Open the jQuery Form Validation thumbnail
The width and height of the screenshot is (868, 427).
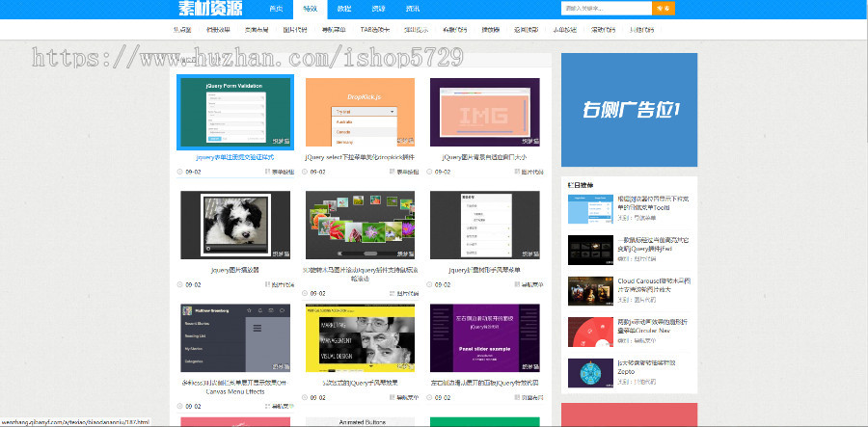[236, 112]
